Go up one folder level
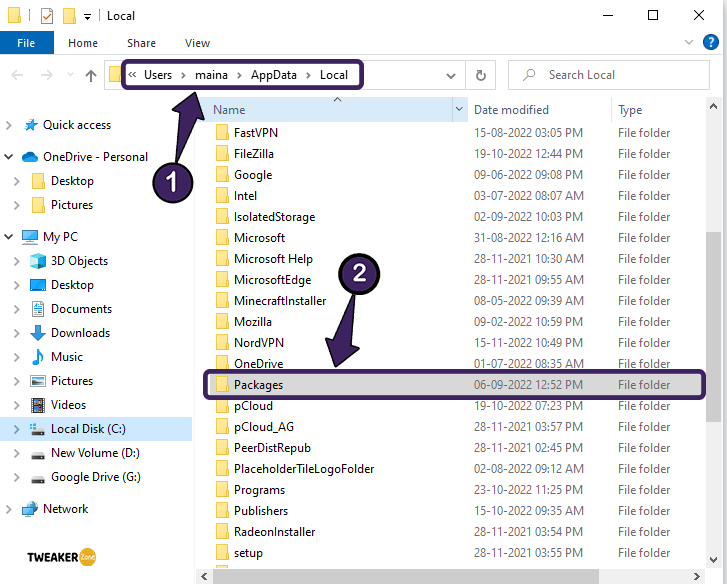This screenshot has width=727, height=584. tap(91, 75)
